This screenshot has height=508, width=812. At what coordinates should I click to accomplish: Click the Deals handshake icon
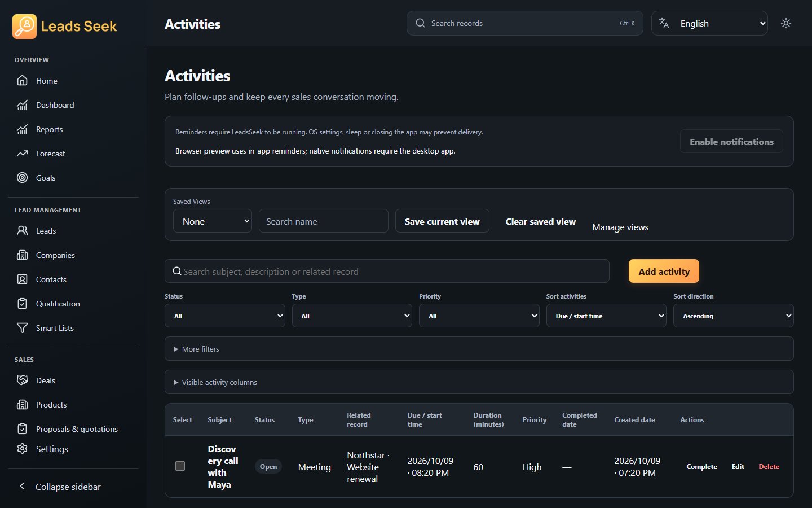(22, 380)
